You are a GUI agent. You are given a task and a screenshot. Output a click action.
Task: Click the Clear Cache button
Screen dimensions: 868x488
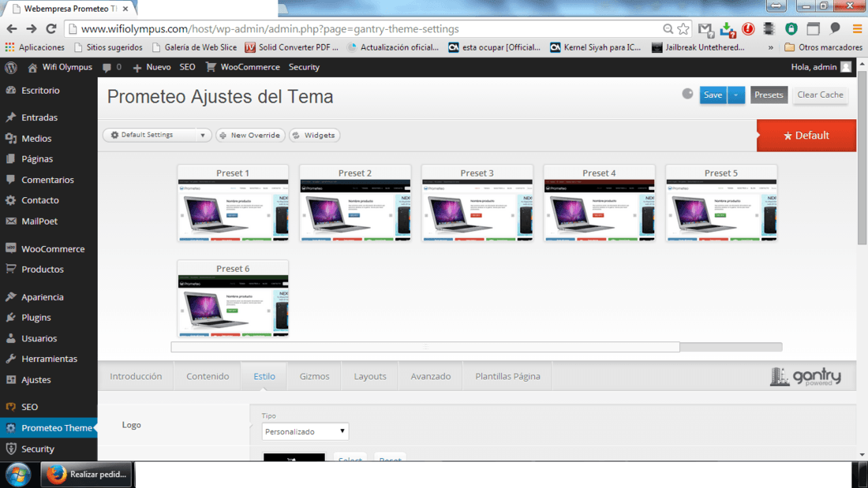tap(820, 95)
